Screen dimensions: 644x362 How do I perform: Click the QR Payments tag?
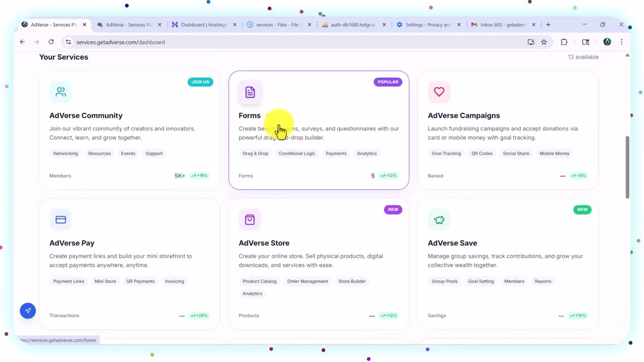[x=140, y=281]
